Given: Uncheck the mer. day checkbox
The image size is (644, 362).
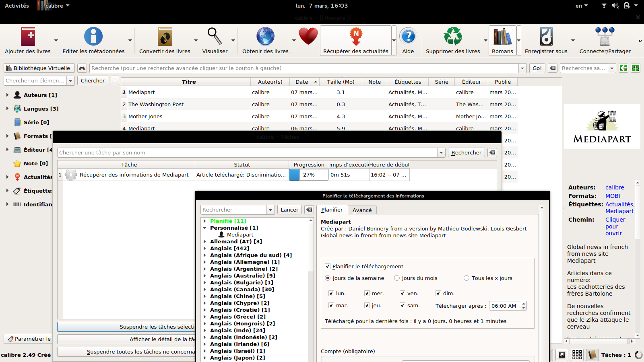Looking at the screenshot, I should (x=367, y=294).
